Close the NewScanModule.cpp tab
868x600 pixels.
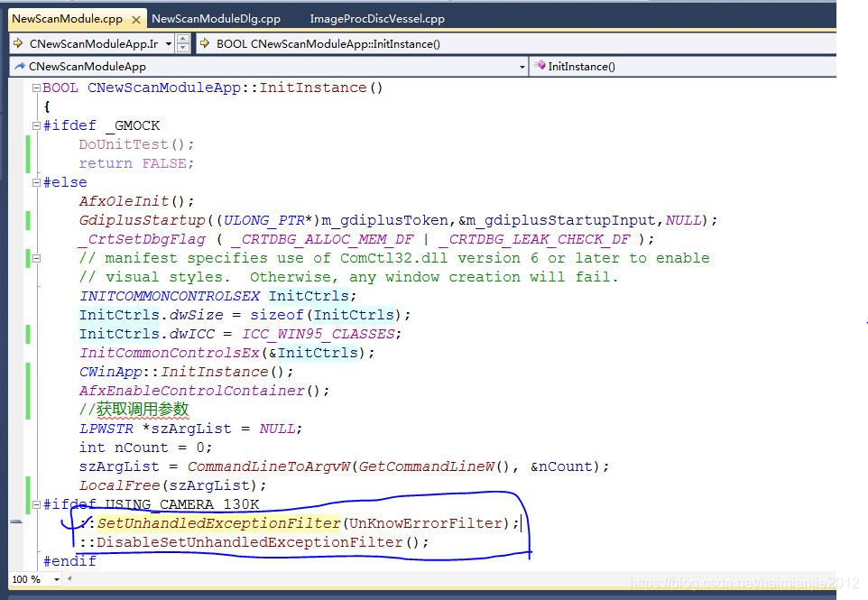point(135,20)
